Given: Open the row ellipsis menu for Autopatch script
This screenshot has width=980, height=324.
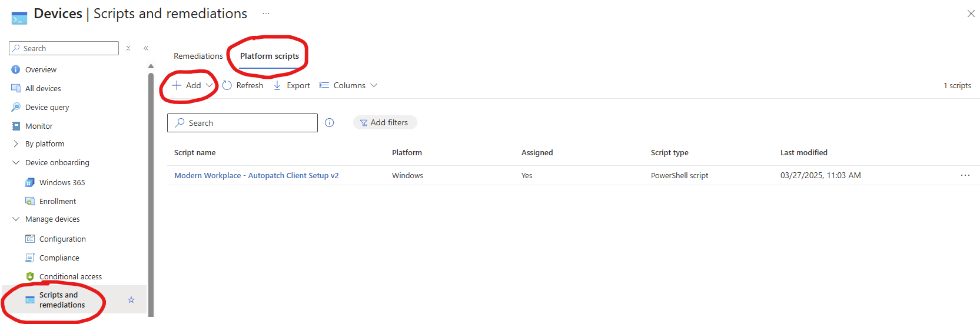Looking at the screenshot, I should coord(965,175).
